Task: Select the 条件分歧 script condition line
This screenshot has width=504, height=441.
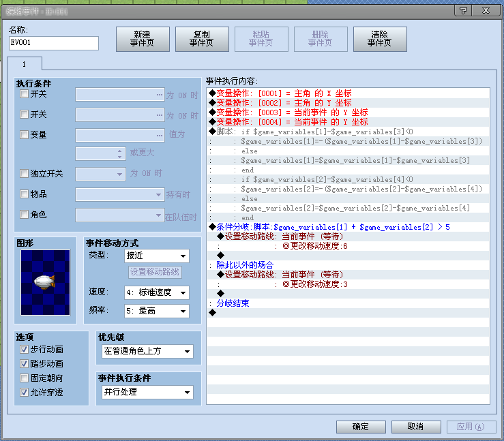Action: point(348,227)
